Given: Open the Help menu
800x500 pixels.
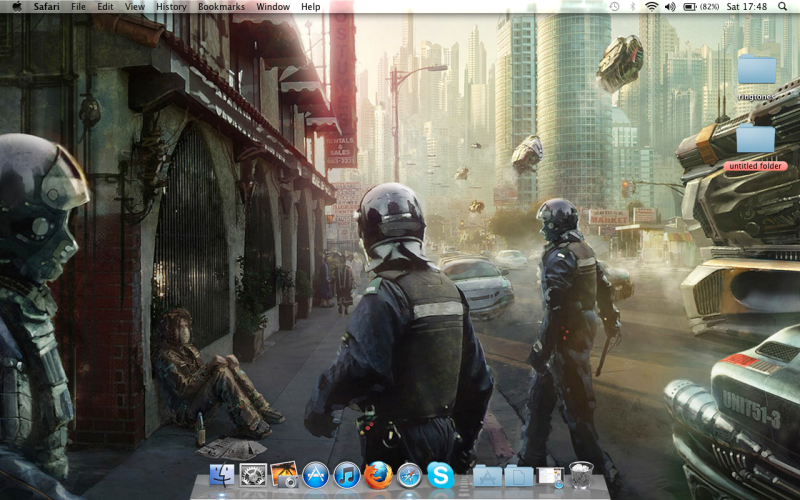Looking at the screenshot, I should pyautogui.click(x=311, y=7).
